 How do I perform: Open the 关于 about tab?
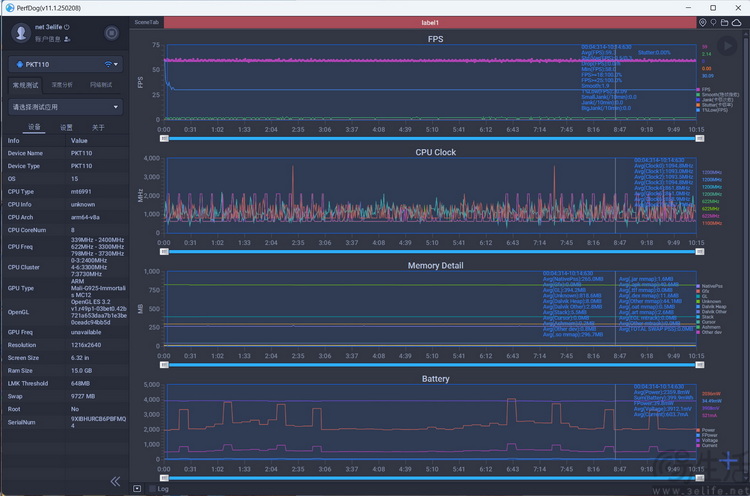pos(97,128)
